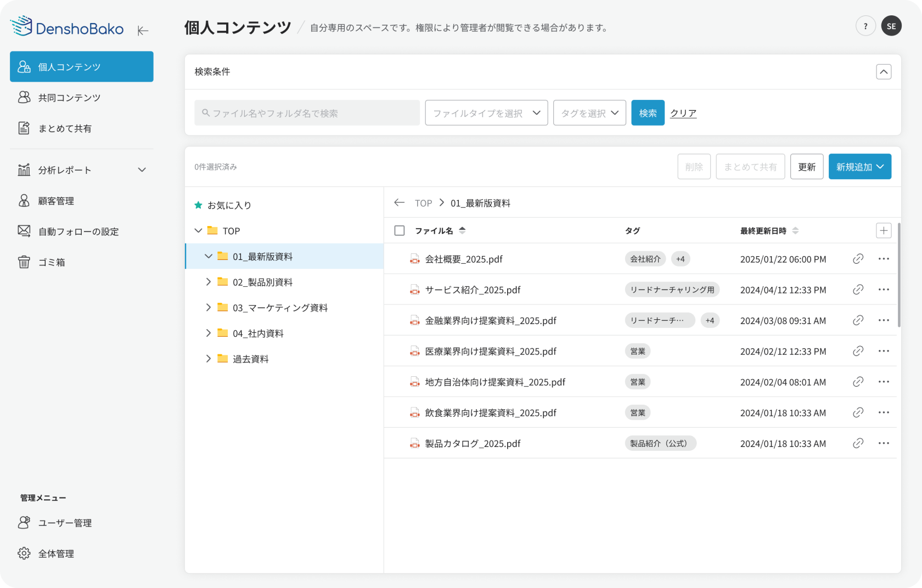Screen dimensions: 922x588
Task: Click the plus icon to add column
Action: click(x=883, y=231)
